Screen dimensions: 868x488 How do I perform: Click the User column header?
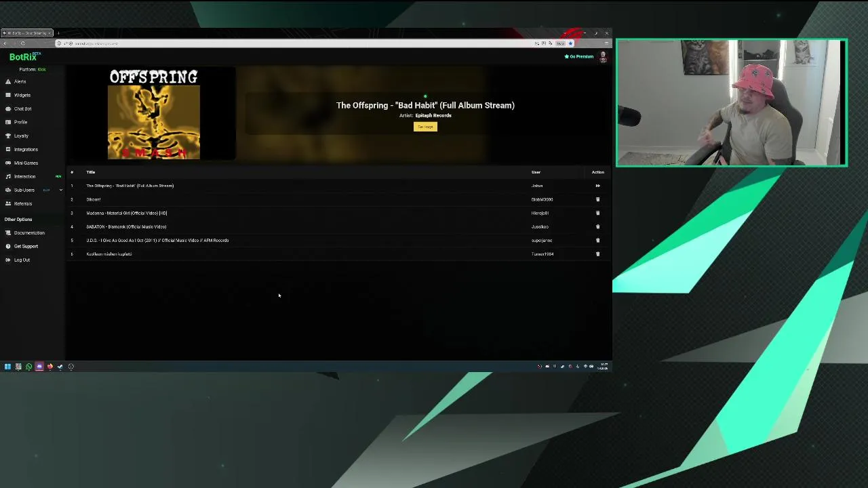click(x=536, y=172)
